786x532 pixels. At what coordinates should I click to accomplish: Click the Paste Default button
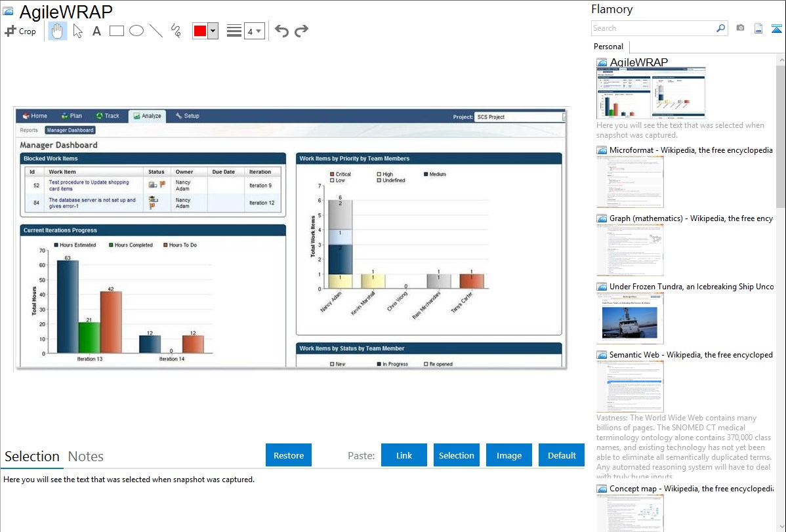click(562, 455)
